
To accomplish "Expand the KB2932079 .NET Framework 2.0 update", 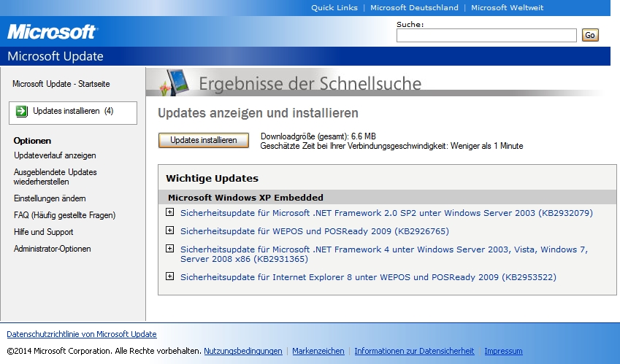I will pos(169,212).
